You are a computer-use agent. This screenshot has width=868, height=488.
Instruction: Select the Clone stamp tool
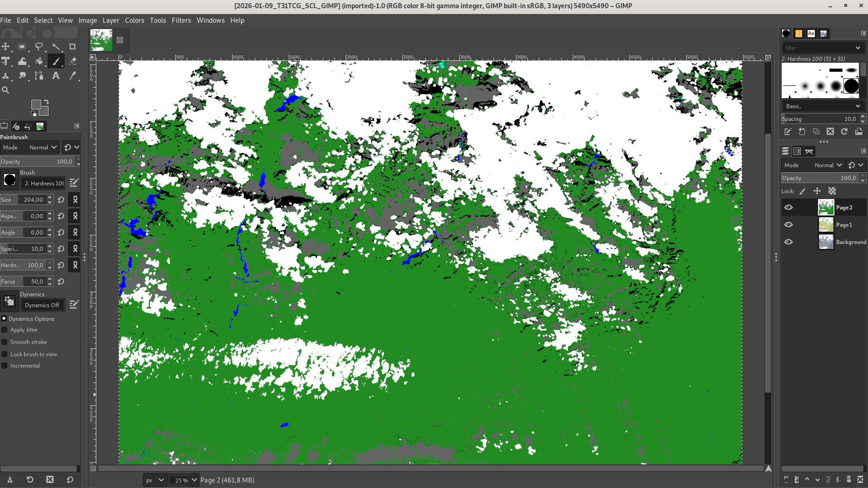pos(5,75)
